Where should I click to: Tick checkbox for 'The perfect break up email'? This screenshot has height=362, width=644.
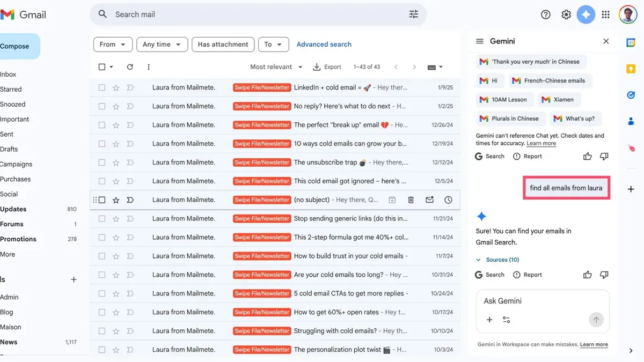coord(102,125)
